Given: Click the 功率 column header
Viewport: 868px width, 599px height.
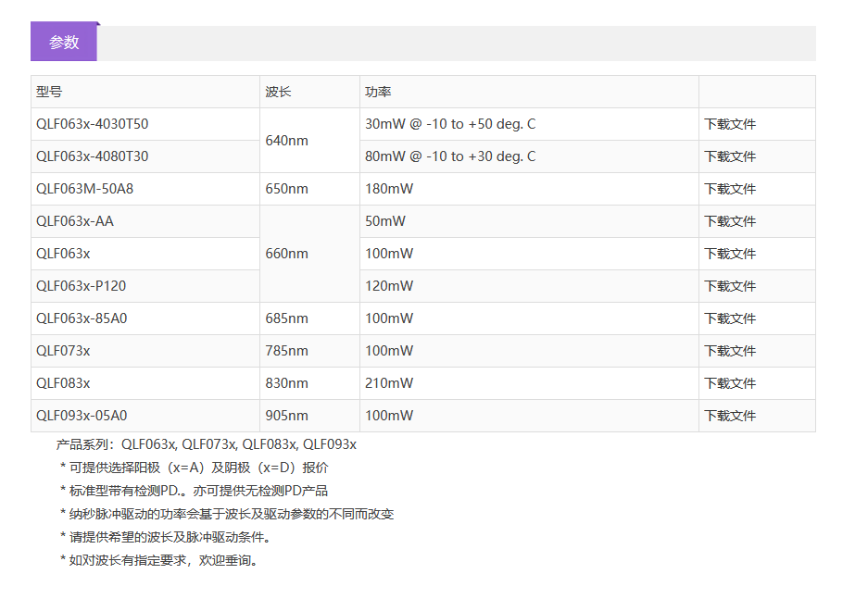Looking at the screenshot, I should click(378, 92).
